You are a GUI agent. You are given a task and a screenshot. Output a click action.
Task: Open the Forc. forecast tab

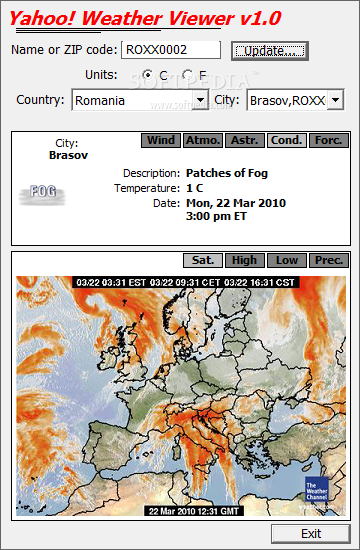click(329, 140)
